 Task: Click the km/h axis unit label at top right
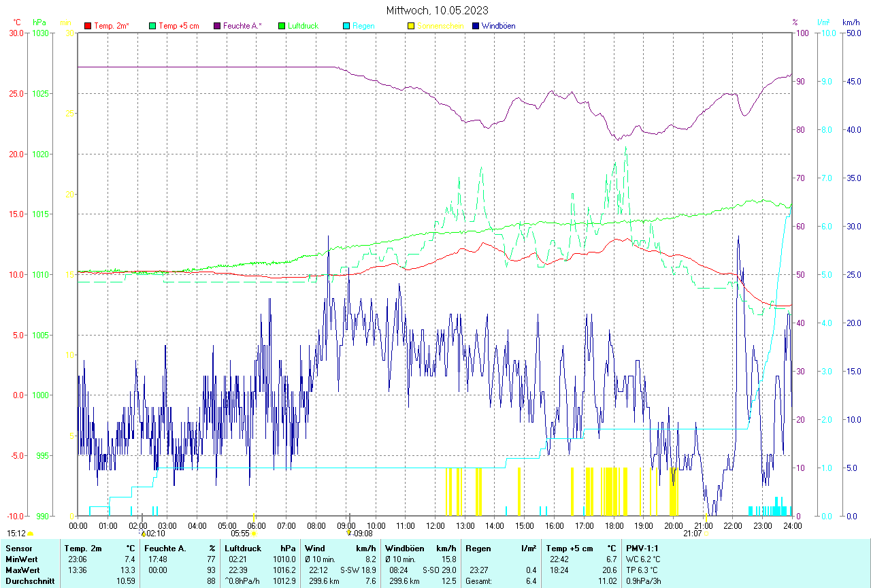pyautogui.click(x=851, y=22)
